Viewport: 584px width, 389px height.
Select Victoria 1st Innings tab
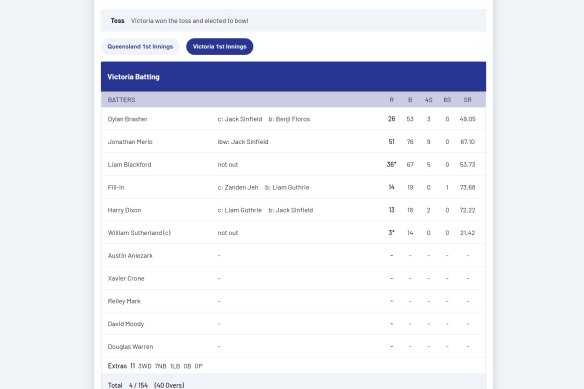point(219,47)
